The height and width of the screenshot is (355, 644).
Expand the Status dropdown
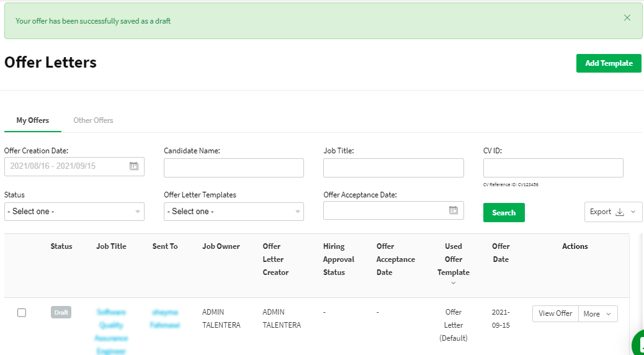point(74,212)
